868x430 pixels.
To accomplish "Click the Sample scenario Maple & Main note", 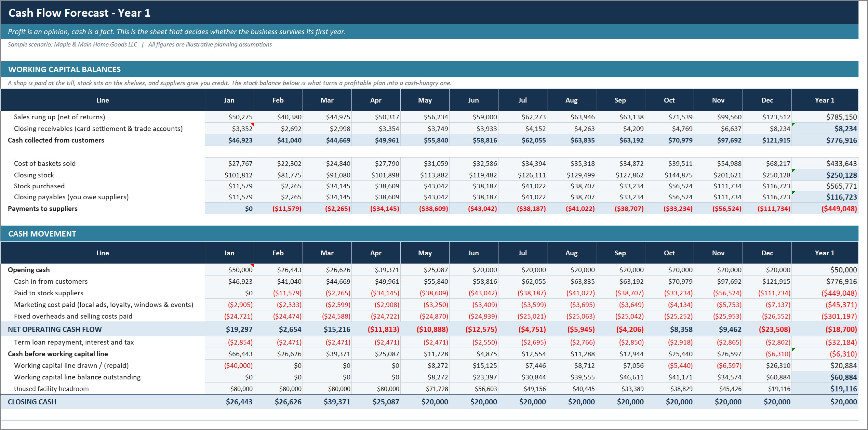I will click(139, 44).
